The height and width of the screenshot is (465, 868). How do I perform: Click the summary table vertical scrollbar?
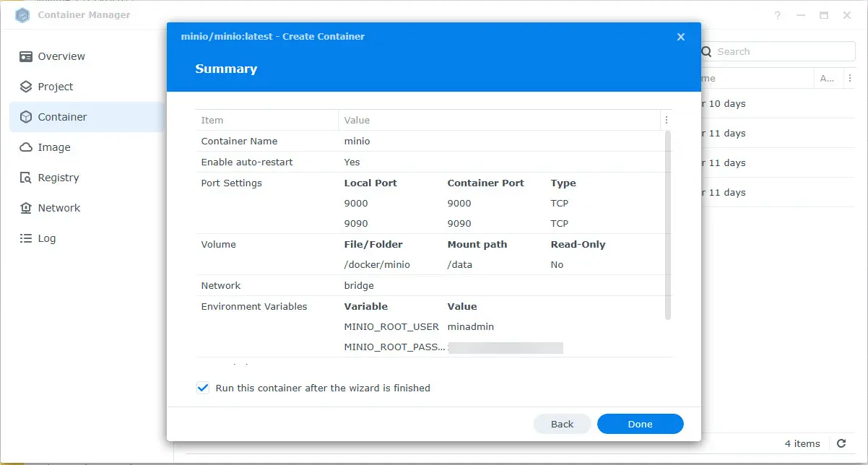pos(667,224)
